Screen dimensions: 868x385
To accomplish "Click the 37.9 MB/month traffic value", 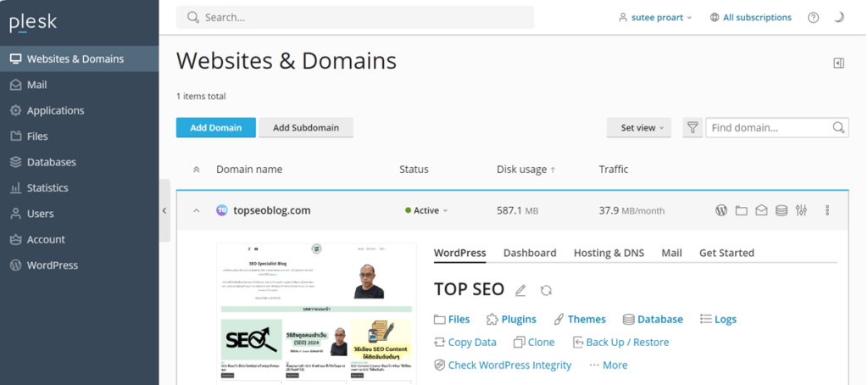I will [x=632, y=210].
